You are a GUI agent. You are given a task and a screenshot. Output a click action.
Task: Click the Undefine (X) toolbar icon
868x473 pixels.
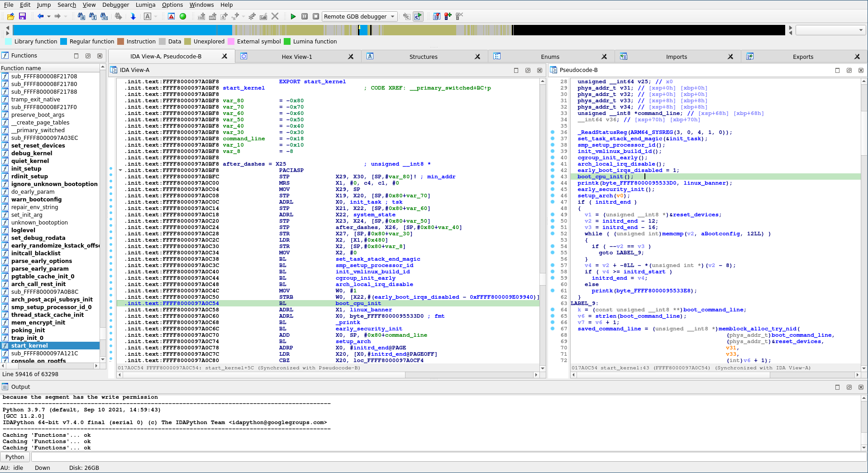(275, 16)
